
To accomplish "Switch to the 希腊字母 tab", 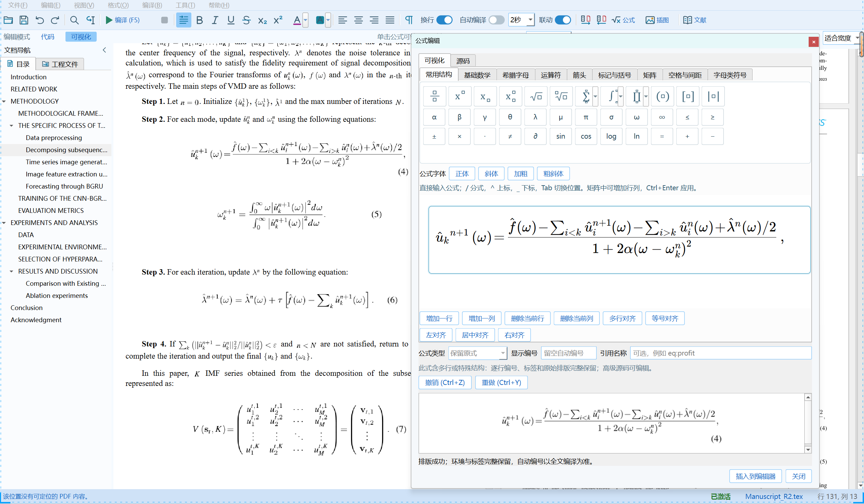I will pos(515,75).
